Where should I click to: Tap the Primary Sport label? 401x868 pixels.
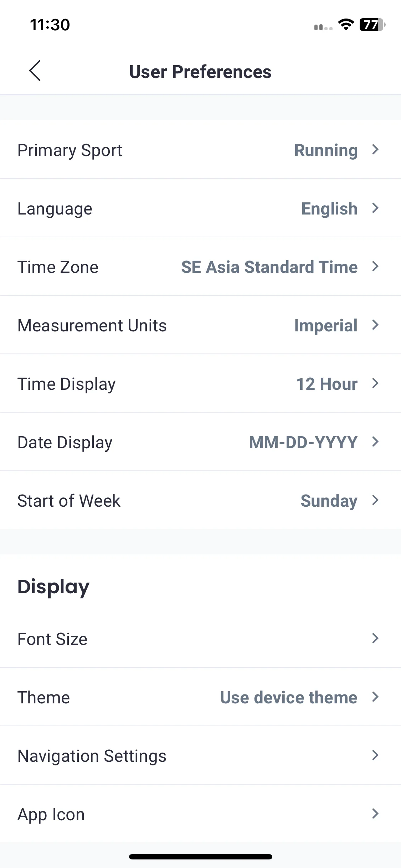pyautogui.click(x=70, y=150)
